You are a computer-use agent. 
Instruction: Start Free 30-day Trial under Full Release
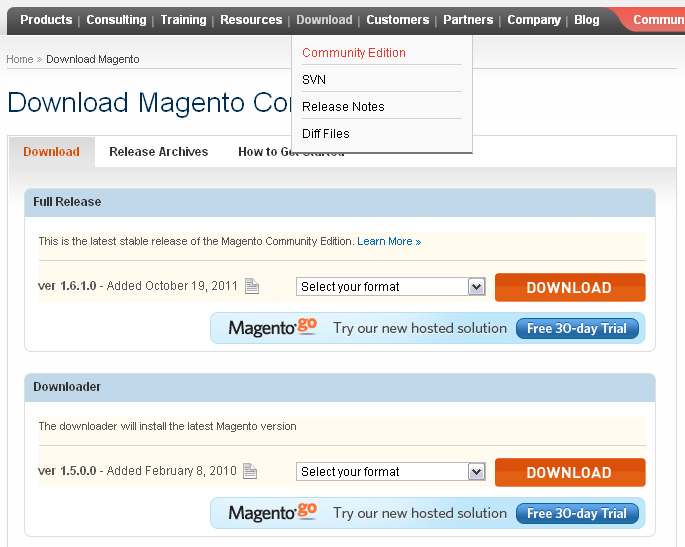point(577,328)
